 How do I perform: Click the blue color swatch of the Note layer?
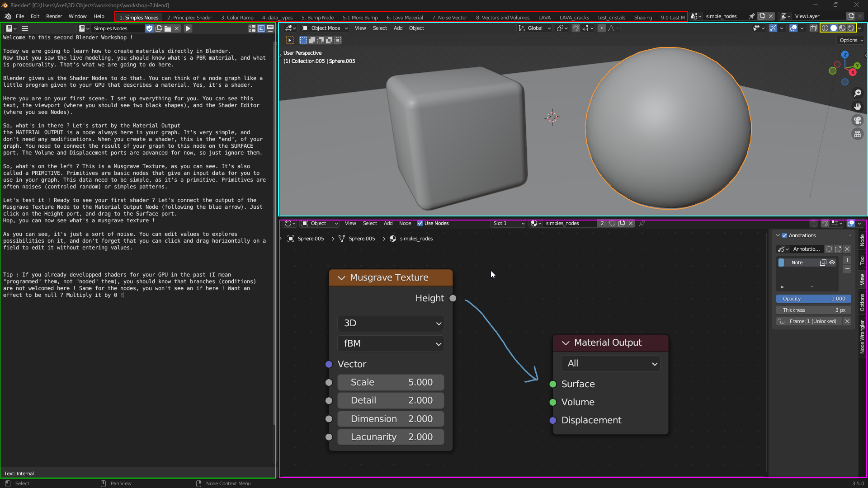click(x=782, y=263)
